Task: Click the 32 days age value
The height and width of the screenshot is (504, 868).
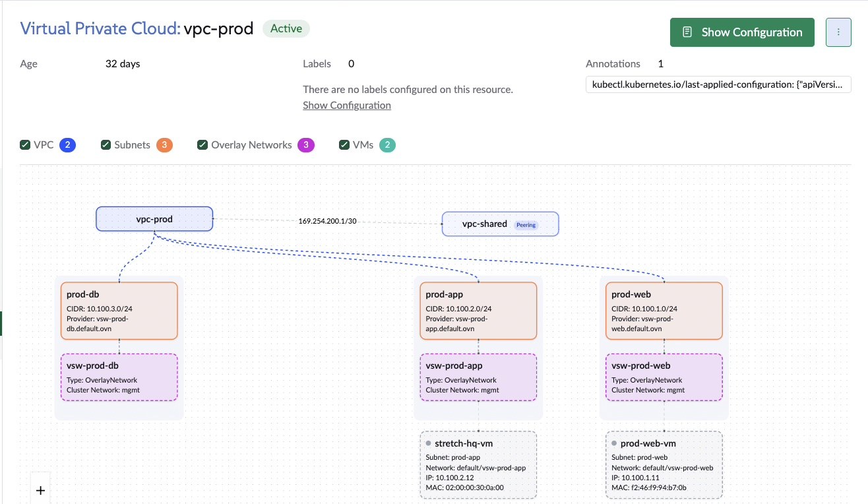Action: [123, 64]
